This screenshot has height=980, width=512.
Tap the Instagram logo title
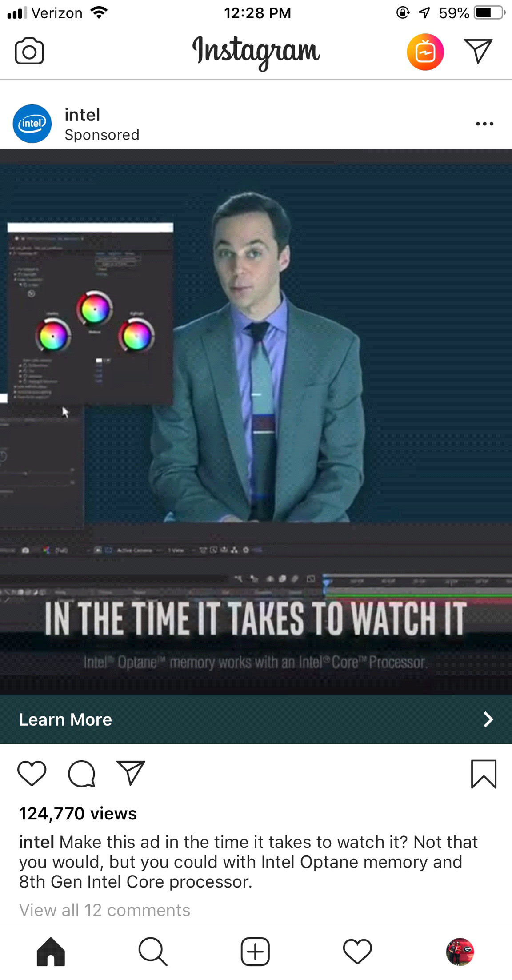tap(256, 52)
